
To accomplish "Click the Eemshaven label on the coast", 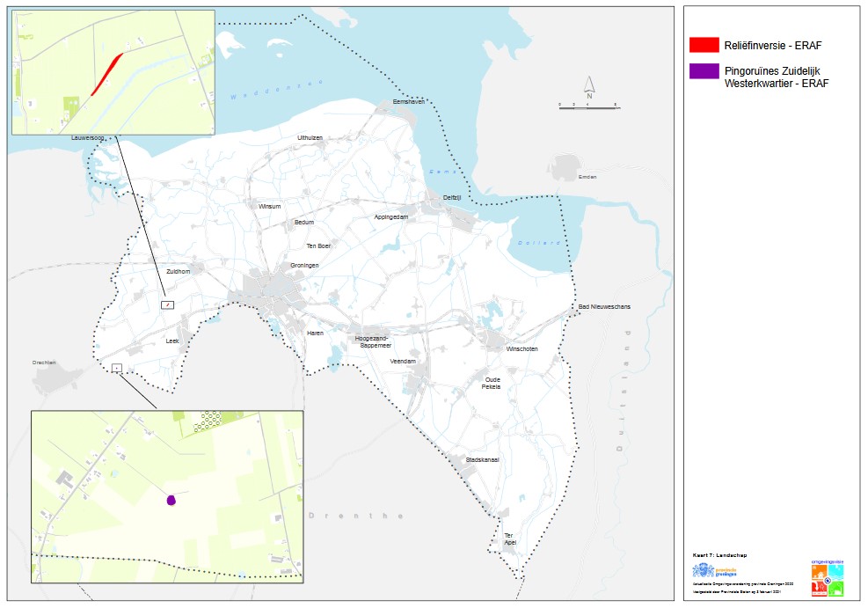I will point(408,101).
